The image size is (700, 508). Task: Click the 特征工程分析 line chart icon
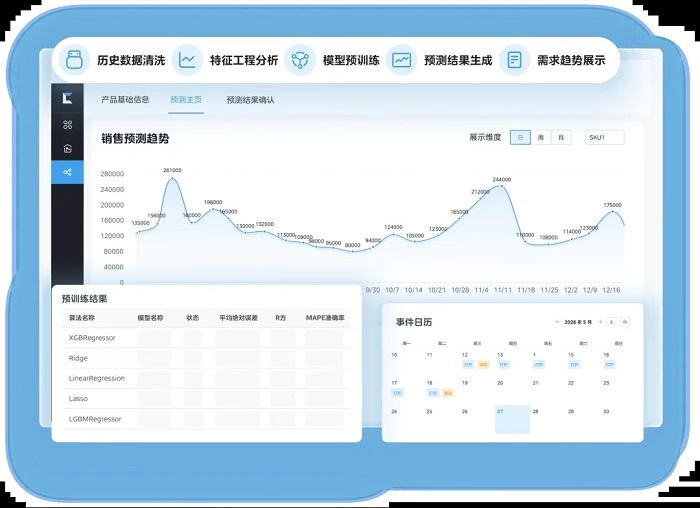pyautogui.click(x=187, y=60)
